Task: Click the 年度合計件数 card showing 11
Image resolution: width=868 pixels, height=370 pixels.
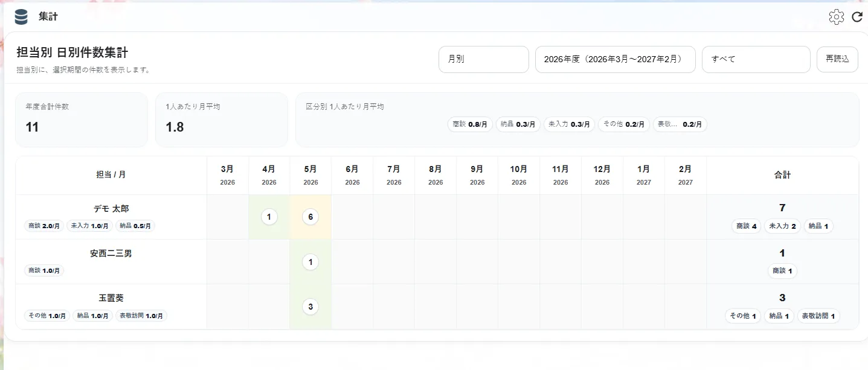Action: [82, 120]
